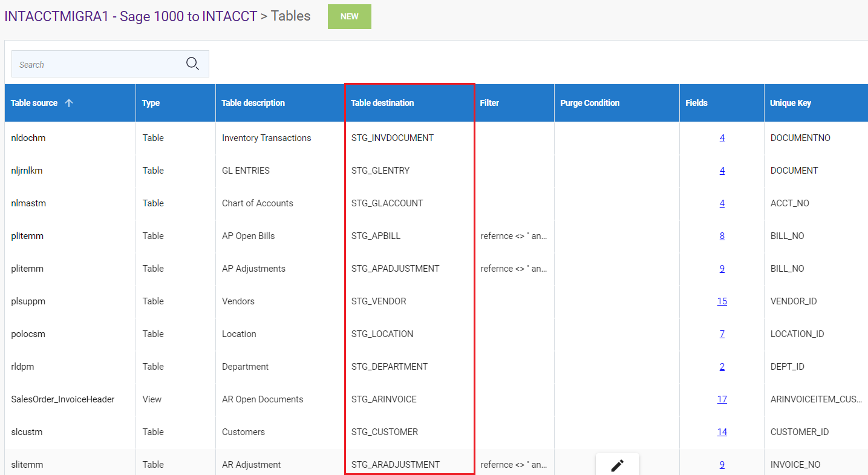Sort by the Type column header

click(151, 103)
